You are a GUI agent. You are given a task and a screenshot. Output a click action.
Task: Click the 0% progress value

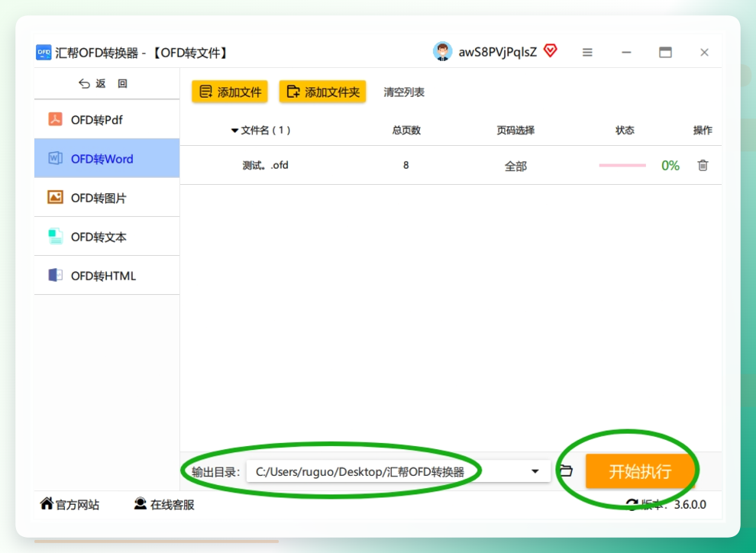point(670,166)
